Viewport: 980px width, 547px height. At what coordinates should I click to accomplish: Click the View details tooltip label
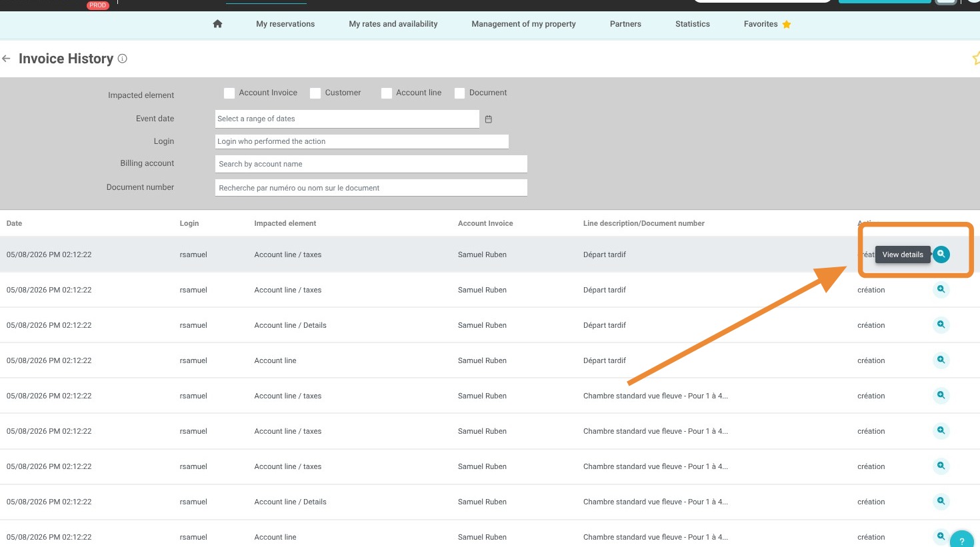tap(903, 255)
